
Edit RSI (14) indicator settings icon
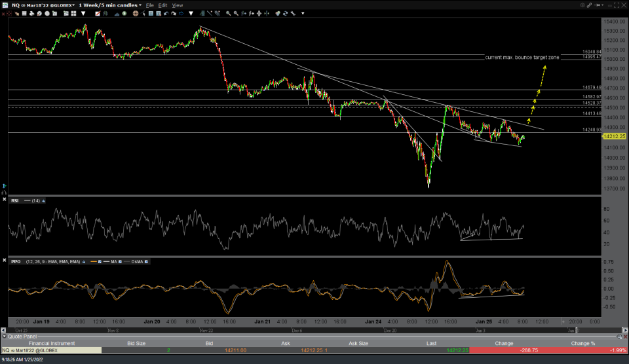coord(43,201)
